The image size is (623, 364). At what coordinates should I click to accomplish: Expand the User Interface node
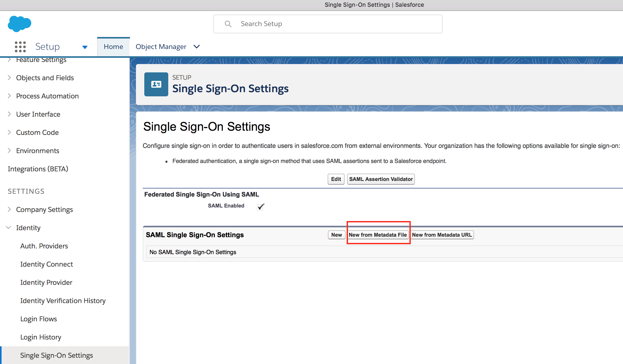coord(9,114)
